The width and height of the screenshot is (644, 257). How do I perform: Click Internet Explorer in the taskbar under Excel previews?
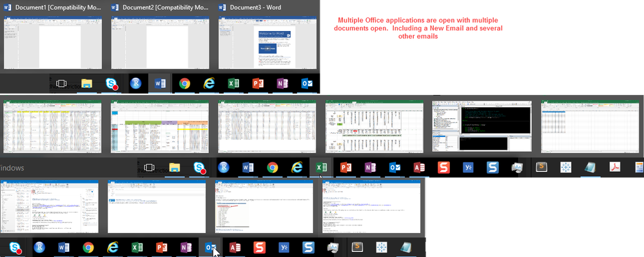click(x=297, y=167)
